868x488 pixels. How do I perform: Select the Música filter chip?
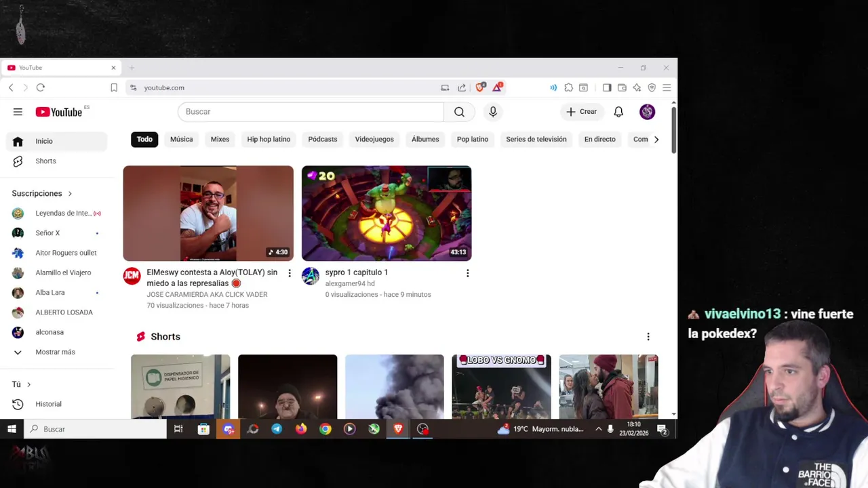click(182, 139)
